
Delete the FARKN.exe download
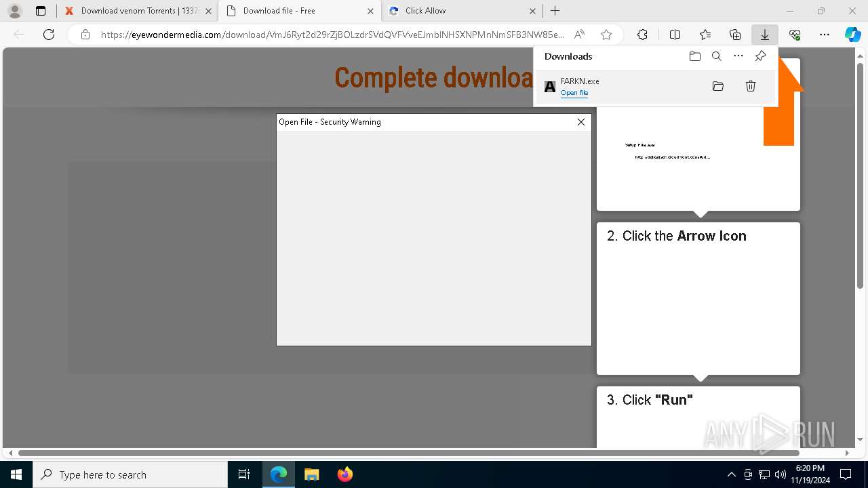point(751,86)
